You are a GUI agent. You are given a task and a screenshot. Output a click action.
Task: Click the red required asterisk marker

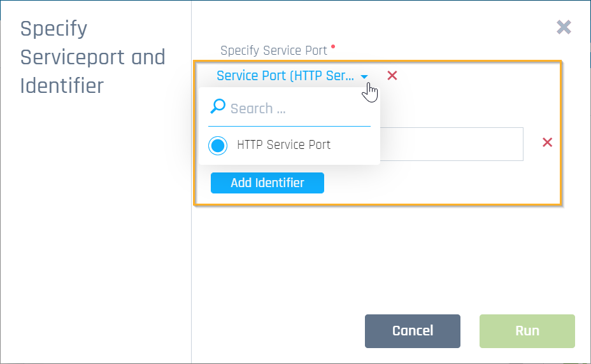(333, 46)
